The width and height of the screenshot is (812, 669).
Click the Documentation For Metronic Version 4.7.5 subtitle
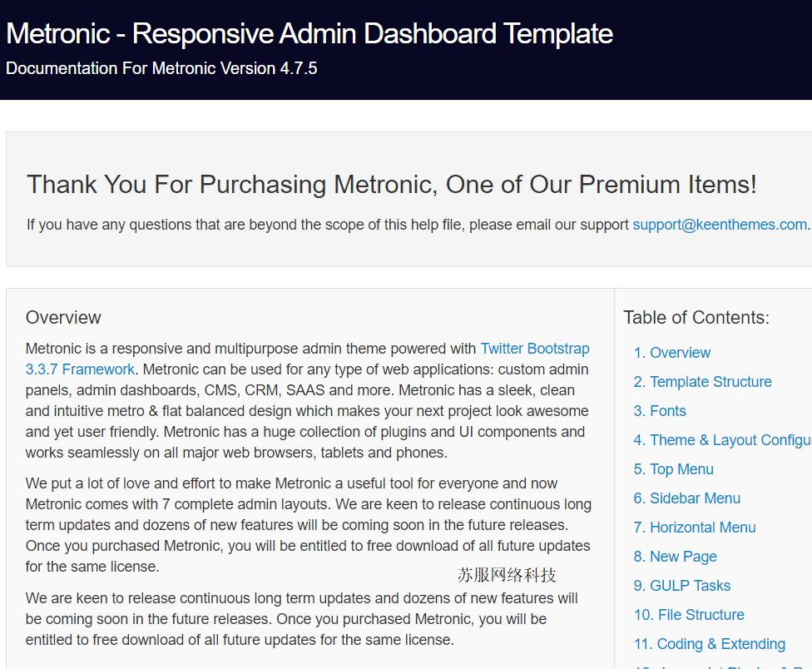[161, 69]
